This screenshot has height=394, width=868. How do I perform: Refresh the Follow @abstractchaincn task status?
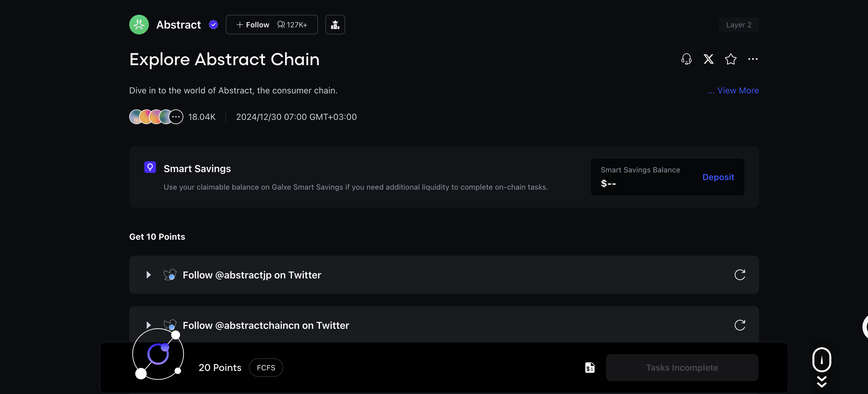(x=740, y=325)
